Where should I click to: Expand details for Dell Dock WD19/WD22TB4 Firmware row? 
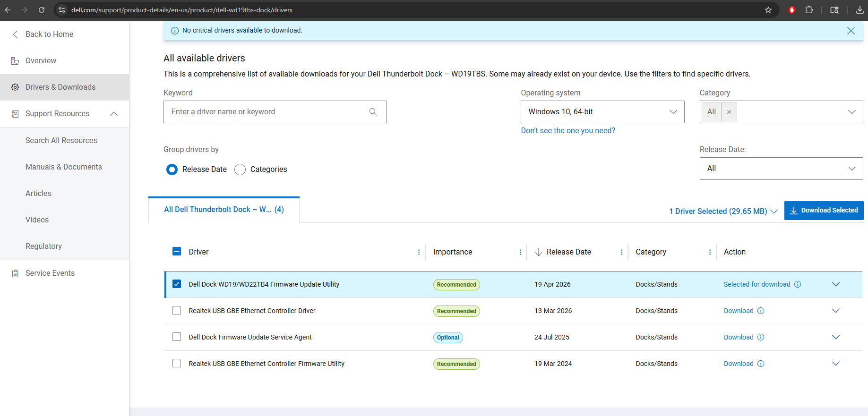[x=835, y=284]
